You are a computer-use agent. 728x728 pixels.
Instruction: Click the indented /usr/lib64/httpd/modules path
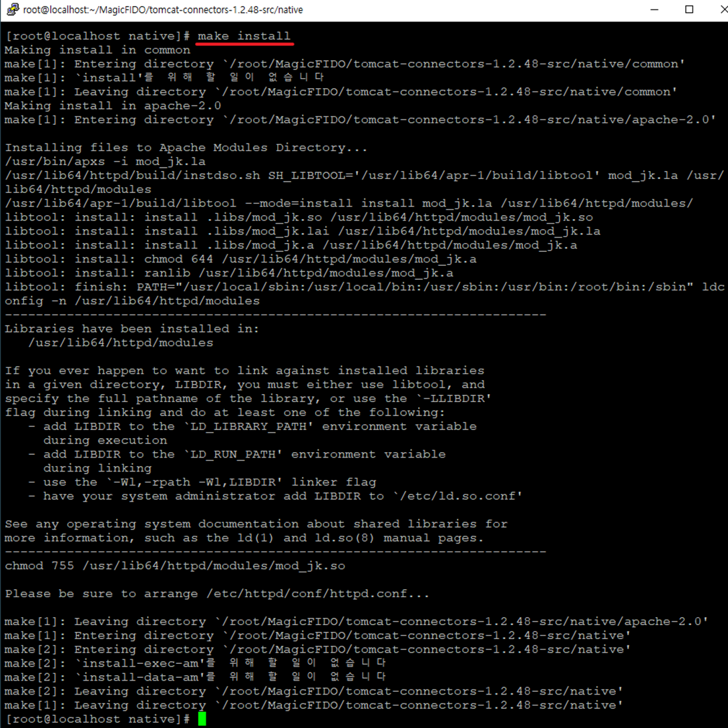coord(121,342)
